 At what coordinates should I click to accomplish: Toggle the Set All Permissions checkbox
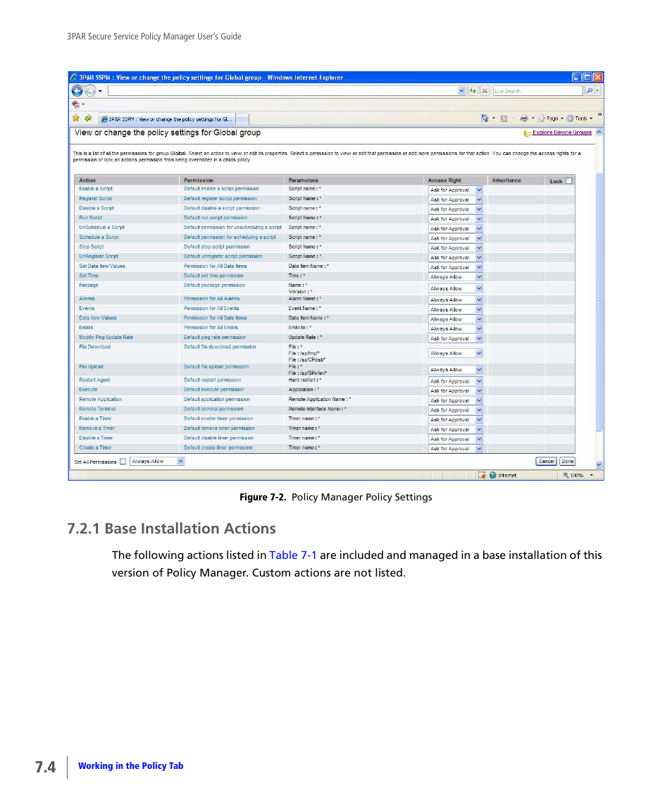pos(123,462)
